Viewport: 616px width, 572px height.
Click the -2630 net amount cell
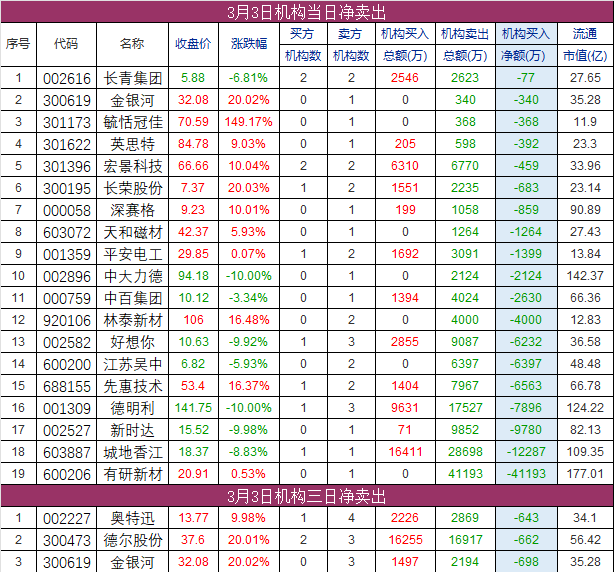526,298
